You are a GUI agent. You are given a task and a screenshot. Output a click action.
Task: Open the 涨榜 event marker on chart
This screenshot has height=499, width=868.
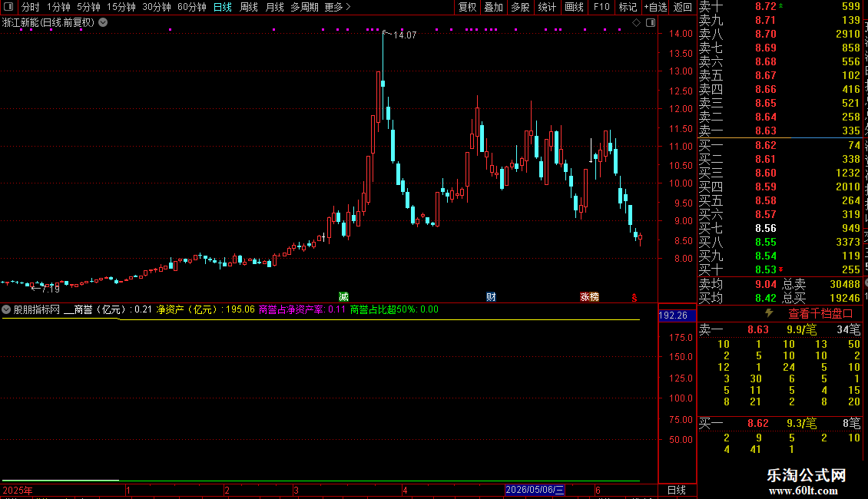(590, 297)
